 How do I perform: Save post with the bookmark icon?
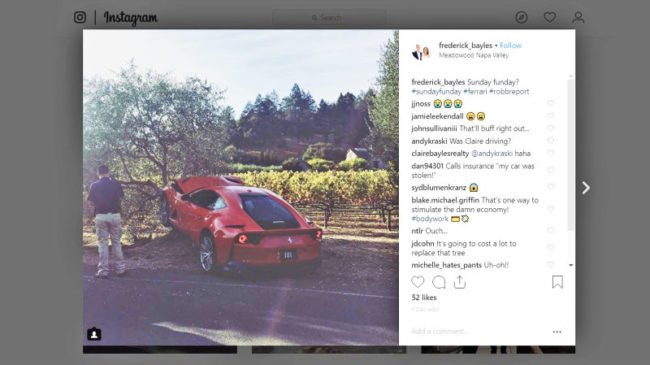[x=558, y=282]
